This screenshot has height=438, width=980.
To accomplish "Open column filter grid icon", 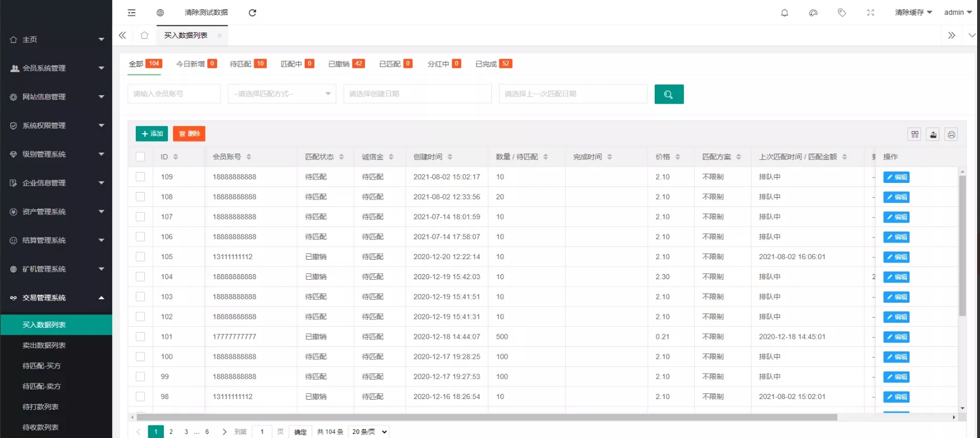I will click(x=915, y=134).
